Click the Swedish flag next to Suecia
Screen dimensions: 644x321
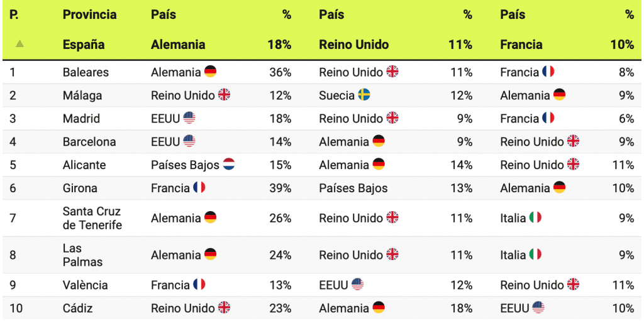pyautogui.click(x=364, y=95)
